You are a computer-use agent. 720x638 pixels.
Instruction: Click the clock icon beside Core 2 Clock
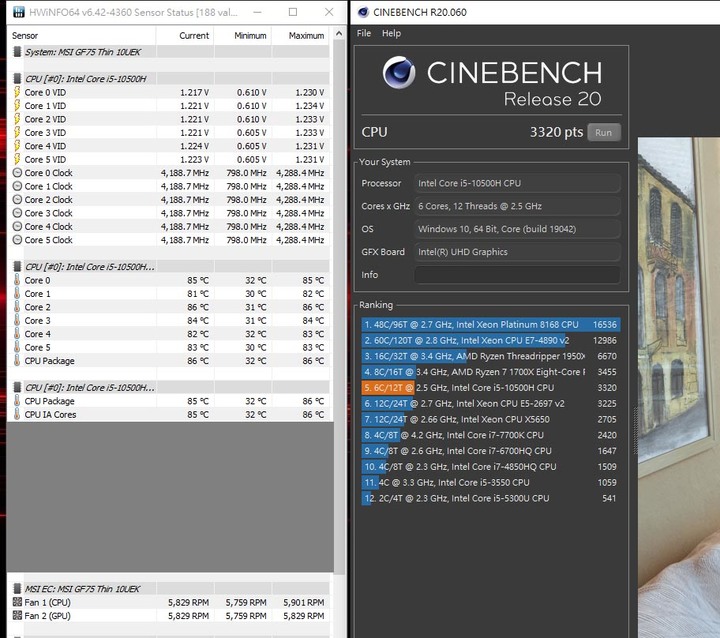point(17,199)
